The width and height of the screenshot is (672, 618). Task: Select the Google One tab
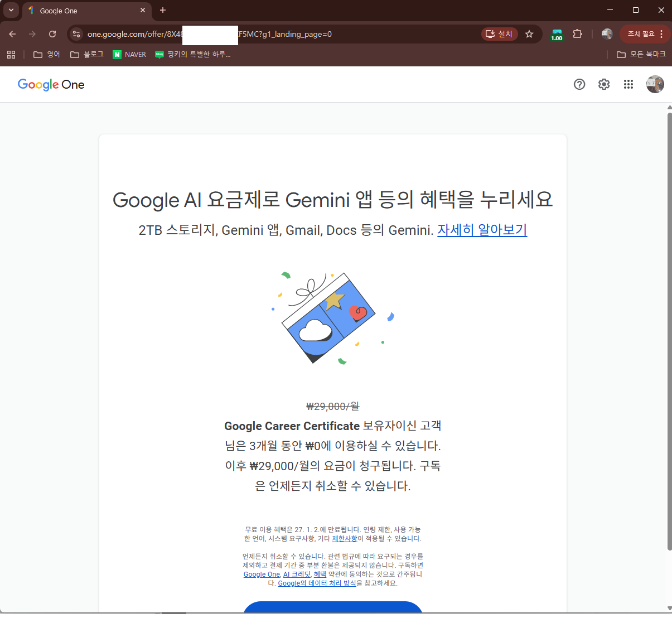pyautogui.click(x=84, y=11)
